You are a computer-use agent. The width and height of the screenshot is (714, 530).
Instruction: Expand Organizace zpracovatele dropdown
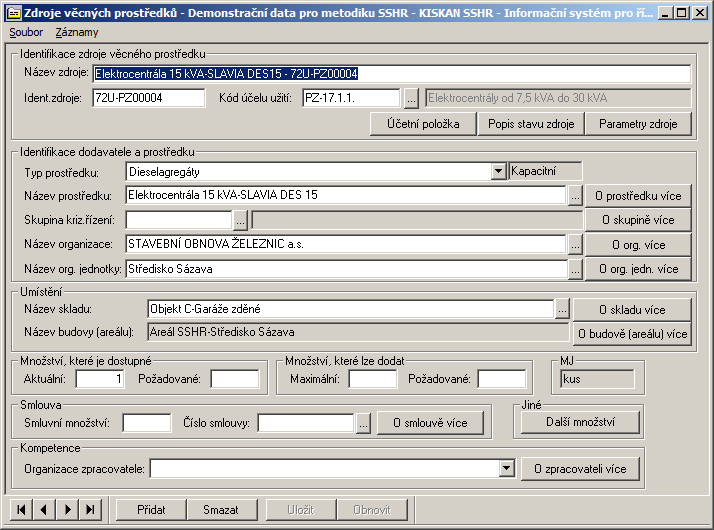click(506, 469)
